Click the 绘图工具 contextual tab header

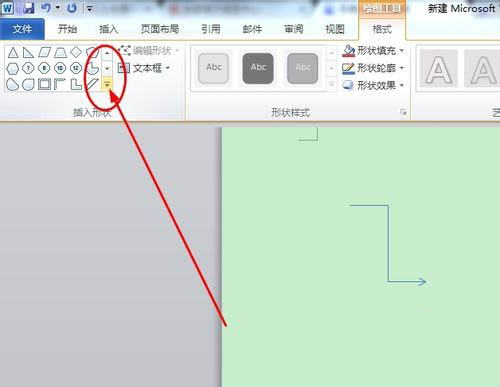(382, 9)
